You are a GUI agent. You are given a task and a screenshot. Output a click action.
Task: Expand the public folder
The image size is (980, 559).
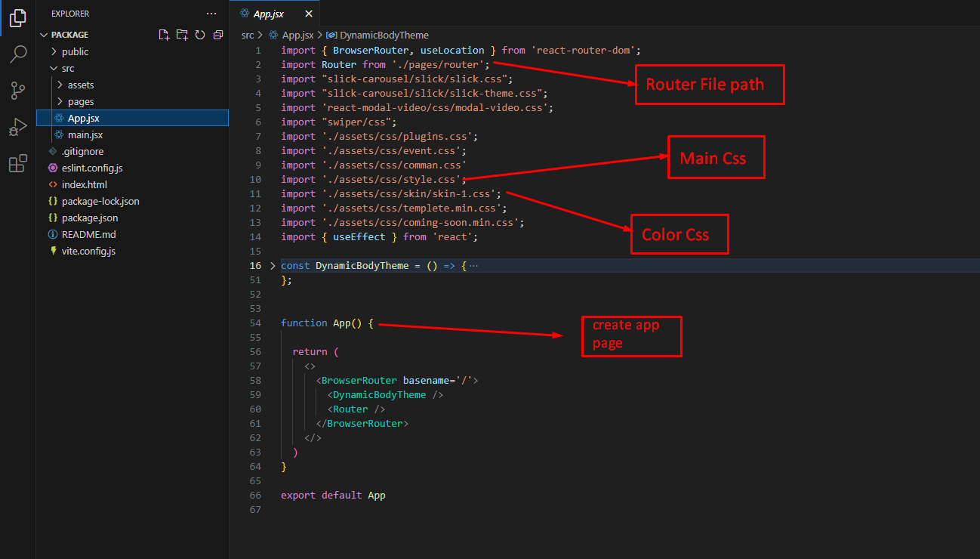tap(75, 51)
